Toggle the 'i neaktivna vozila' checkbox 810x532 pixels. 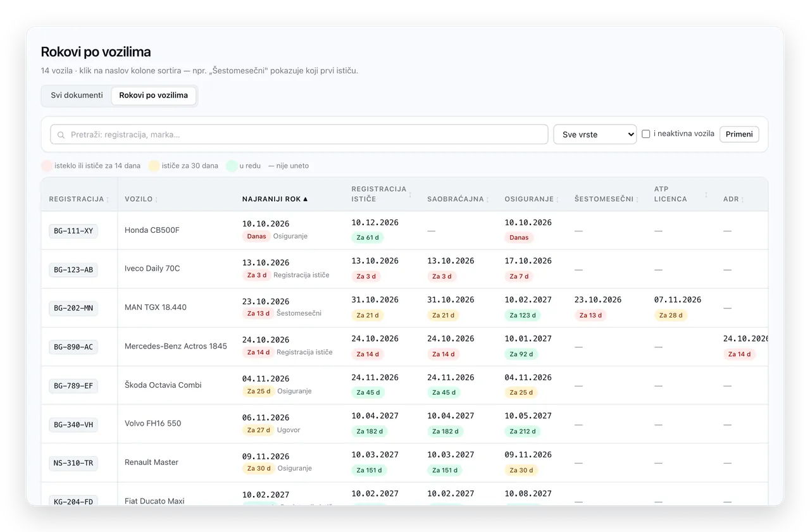[x=646, y=134]
